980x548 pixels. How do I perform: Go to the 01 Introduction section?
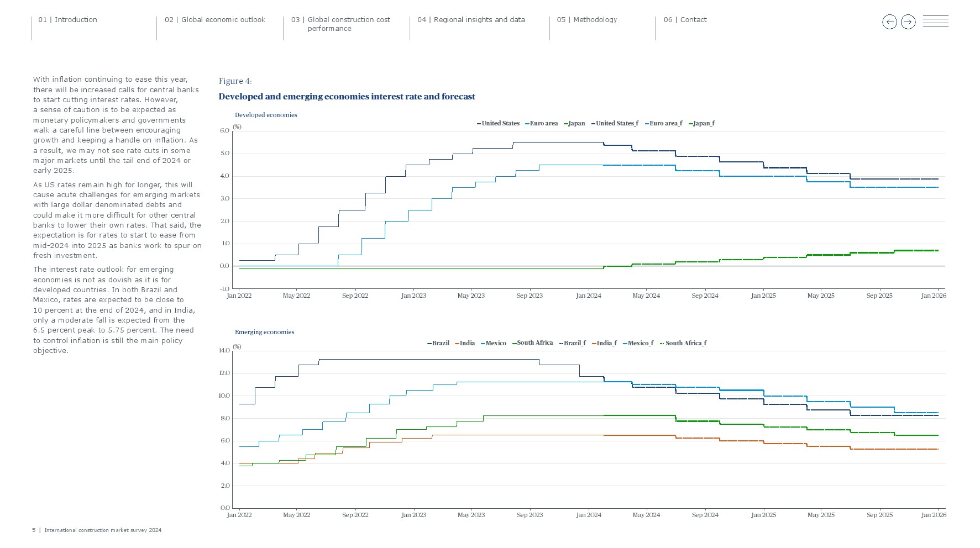coord(67,20)
